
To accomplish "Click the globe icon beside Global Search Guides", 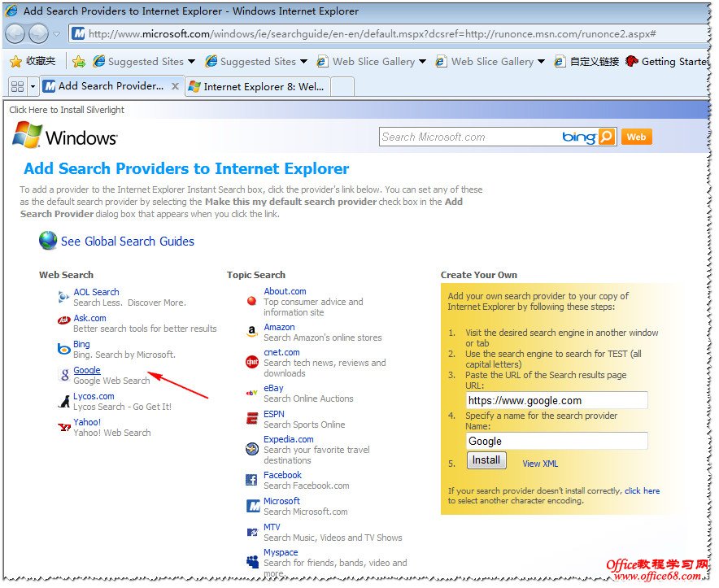I will 48,241.
